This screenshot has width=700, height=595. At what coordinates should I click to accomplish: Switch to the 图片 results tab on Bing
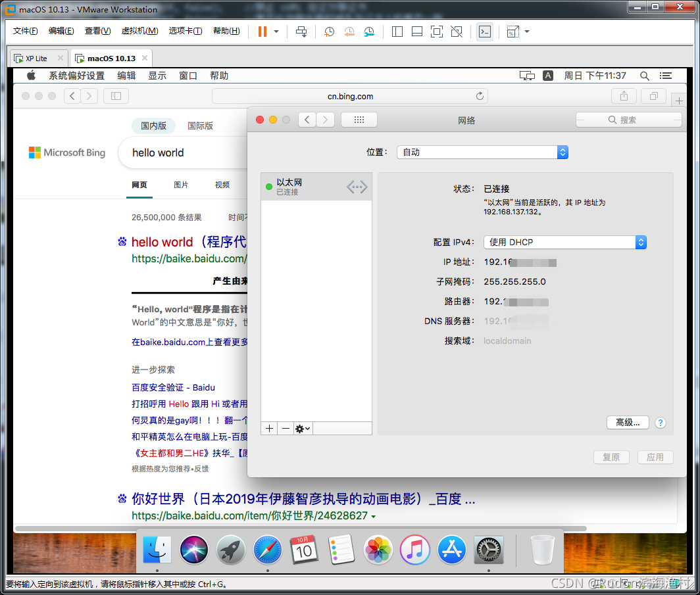(181, 185)
